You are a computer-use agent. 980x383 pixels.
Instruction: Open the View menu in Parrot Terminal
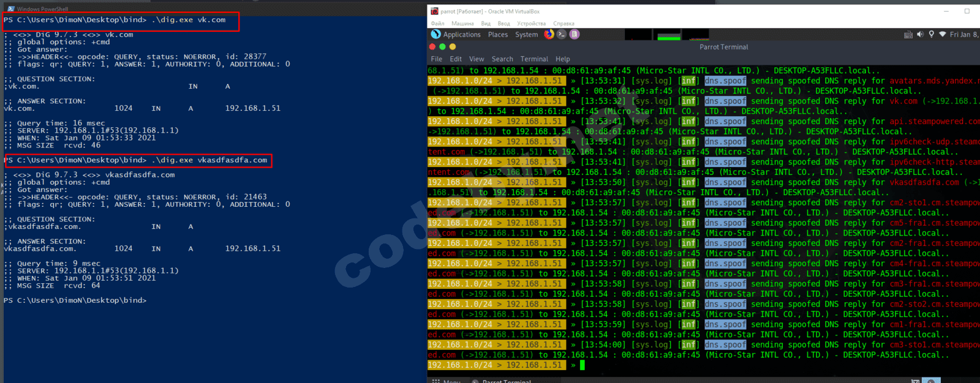click(x=477, y=59)
